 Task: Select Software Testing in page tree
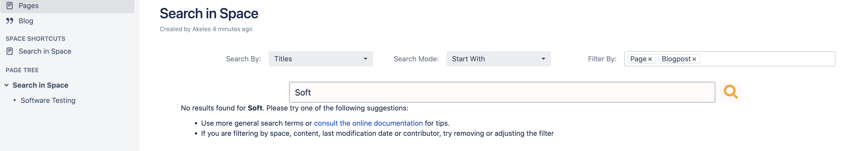coord(48,100)
